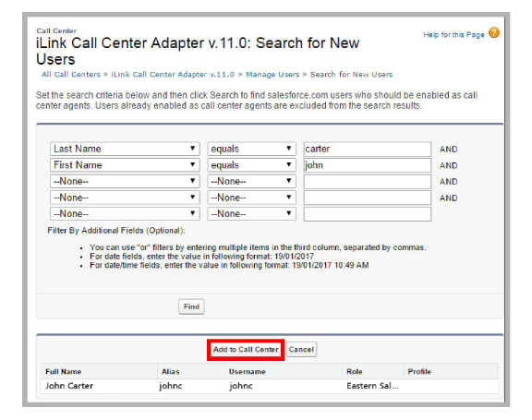Click the value field containing john
The width and height of the screenshot is (532, 420).
pos(368,165)
